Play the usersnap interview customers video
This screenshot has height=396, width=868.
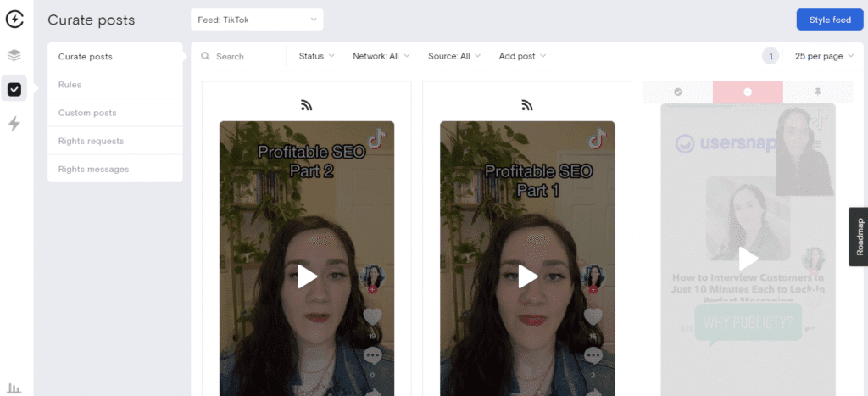tap(748, 259)
